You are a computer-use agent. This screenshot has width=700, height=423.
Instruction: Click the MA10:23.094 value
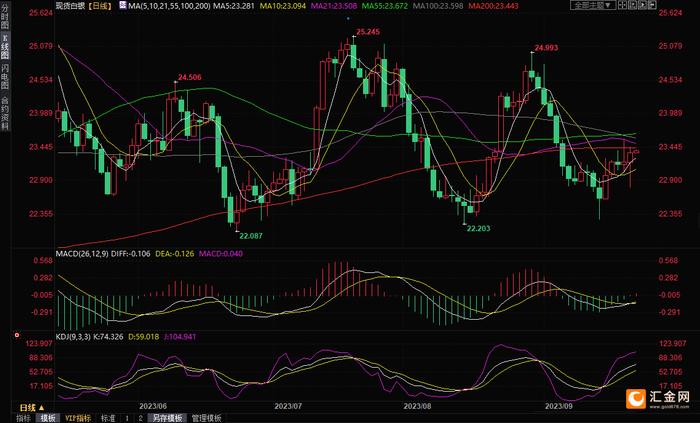click(x=282, y=6)
